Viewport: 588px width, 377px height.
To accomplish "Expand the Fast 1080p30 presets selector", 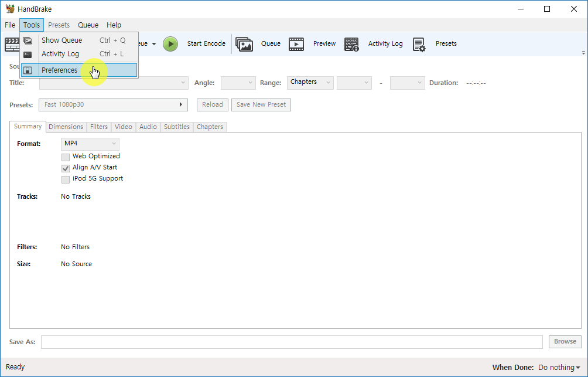I will (x=113, y=105).
